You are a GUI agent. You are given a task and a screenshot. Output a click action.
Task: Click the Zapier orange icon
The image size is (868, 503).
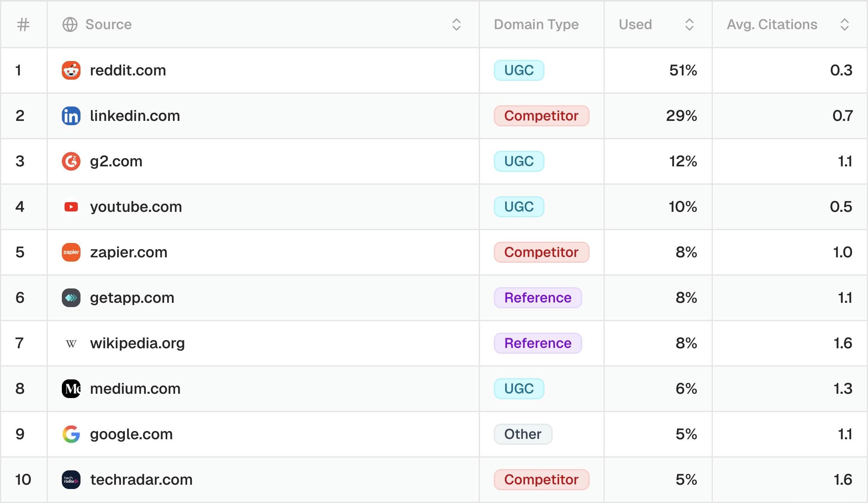point(71,252)
